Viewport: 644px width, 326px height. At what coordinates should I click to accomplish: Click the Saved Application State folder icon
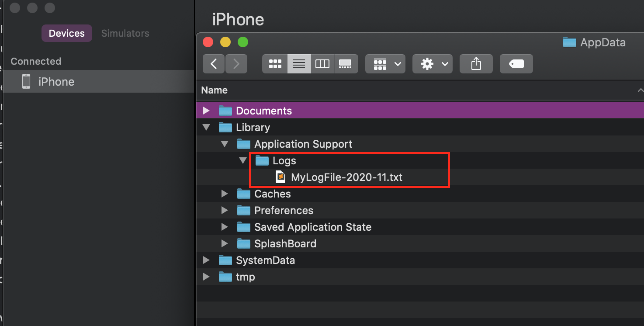[x=244, y=227]
